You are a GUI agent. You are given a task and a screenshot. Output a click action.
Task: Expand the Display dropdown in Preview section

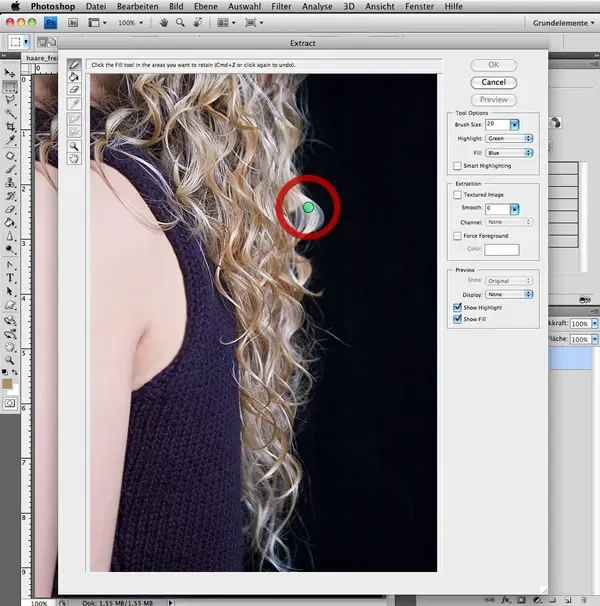click(x=509, y=294)
